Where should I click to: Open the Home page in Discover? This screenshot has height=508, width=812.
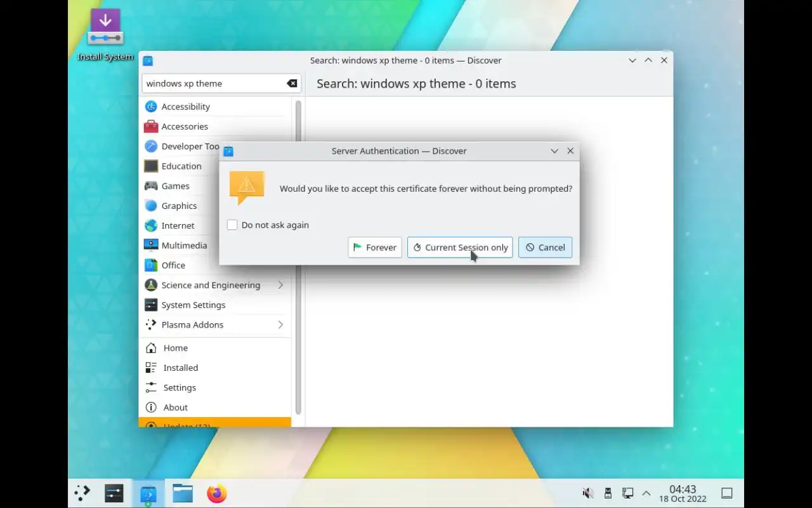click(x=215, y=348)
